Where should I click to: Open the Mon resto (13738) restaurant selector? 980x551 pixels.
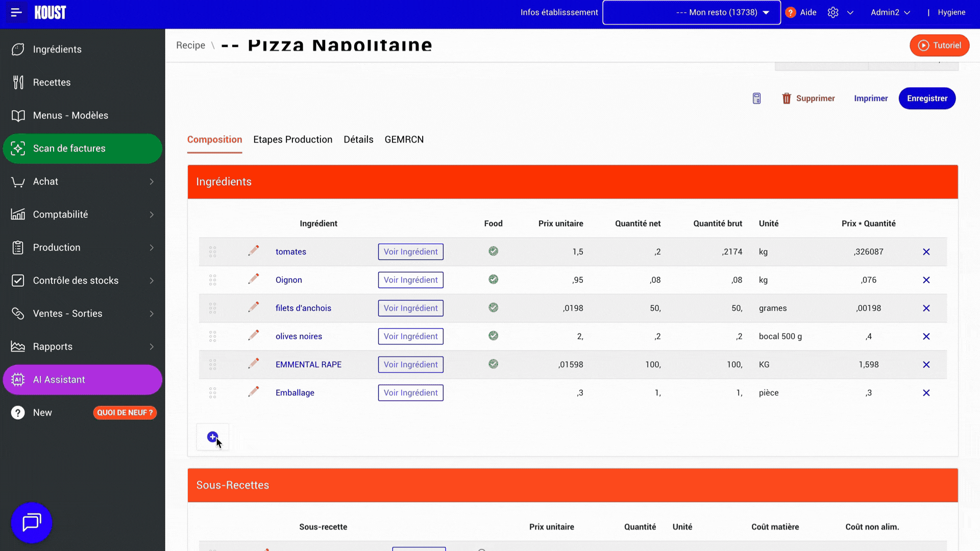click(691, 12)
